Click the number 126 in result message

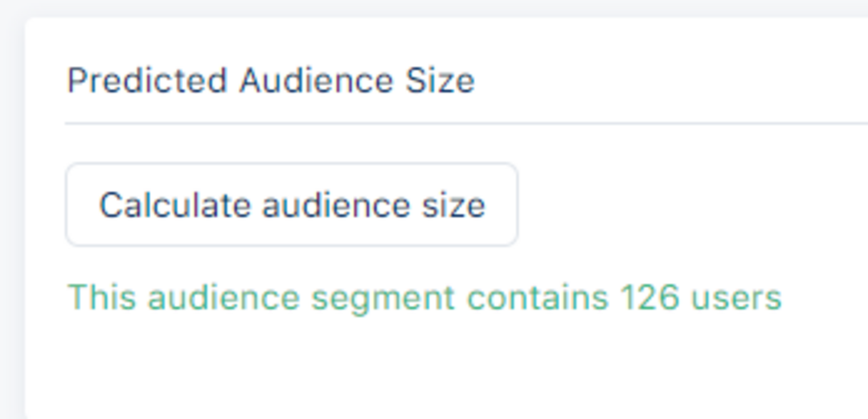pyautogui.click(x=648, y=298)
